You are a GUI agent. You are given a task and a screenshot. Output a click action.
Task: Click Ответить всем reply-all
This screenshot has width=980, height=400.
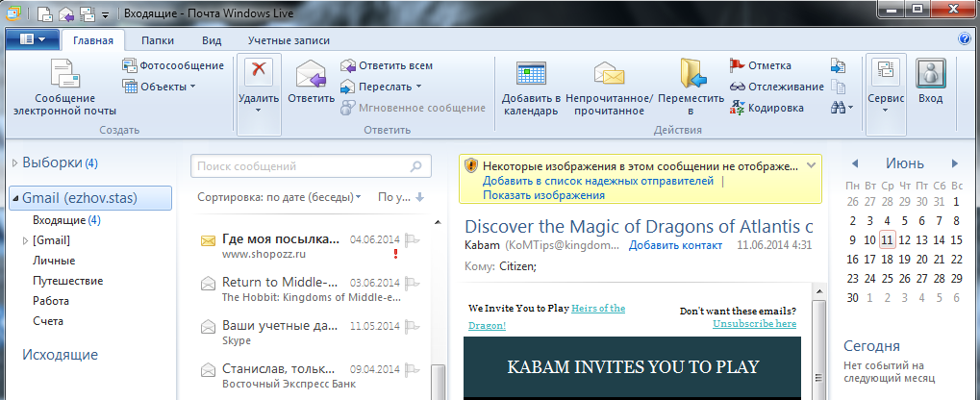pos(387,65)
